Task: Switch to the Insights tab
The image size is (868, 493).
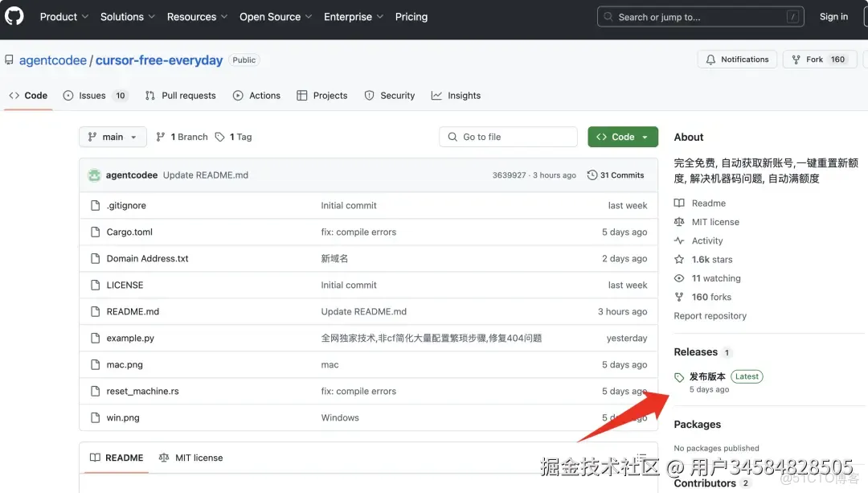Action: pyautogui.click(x=456, y=95)
